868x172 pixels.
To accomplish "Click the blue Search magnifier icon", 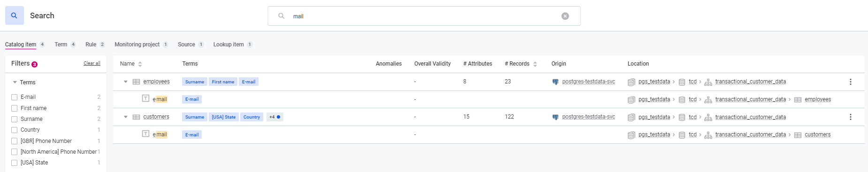I will [15, 15].
